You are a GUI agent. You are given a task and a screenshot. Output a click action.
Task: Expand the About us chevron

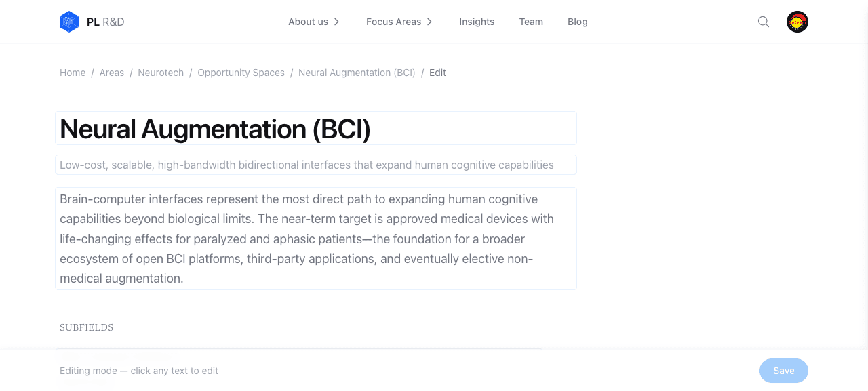[336, 22]
